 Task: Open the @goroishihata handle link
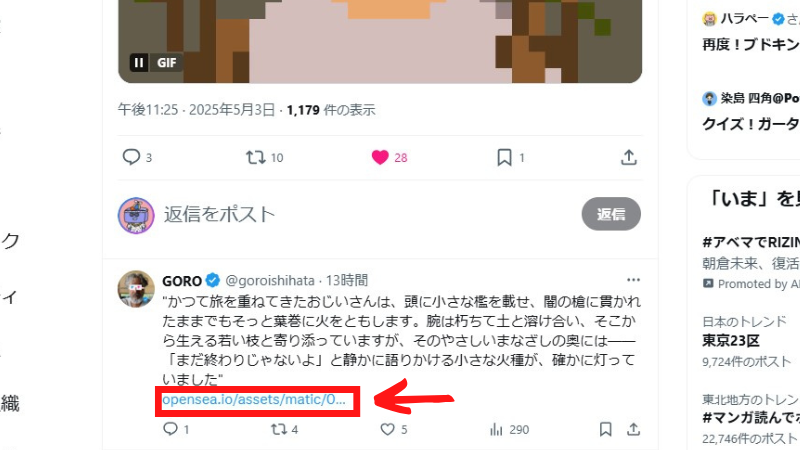[x=270, y=281]
